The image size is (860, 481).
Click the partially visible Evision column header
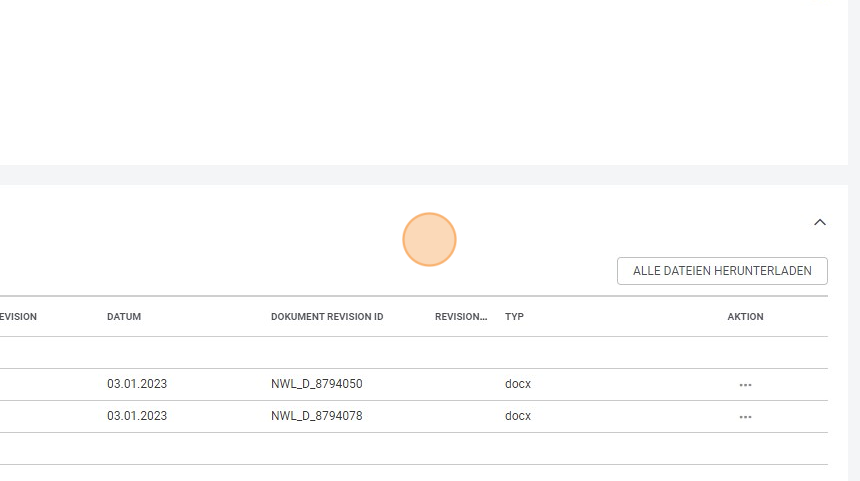pos(18,316)
